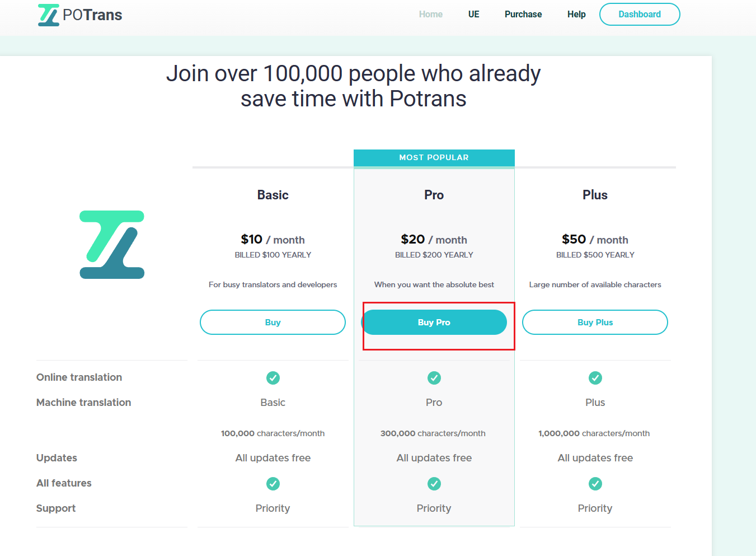Image resolution: width=756 pixels, height=556 pixels.
Task: Click Pro plan All features checkmark
Action: pos(434,484)
